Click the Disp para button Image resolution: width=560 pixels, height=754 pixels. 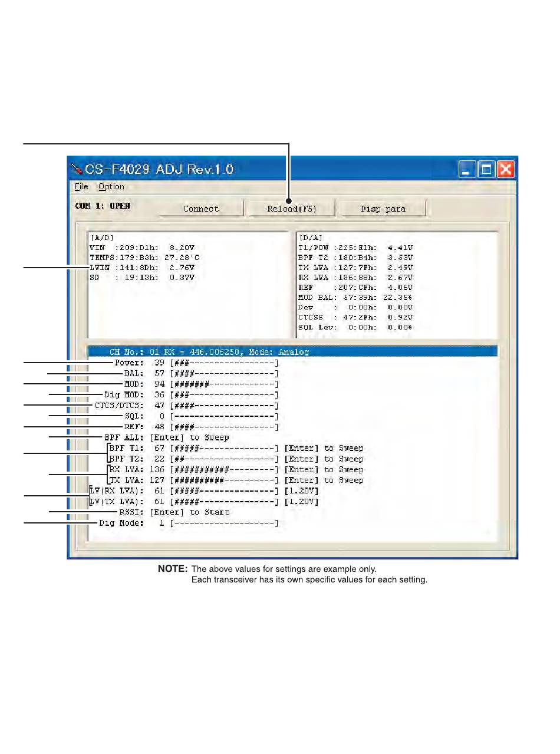pos(383,209)
